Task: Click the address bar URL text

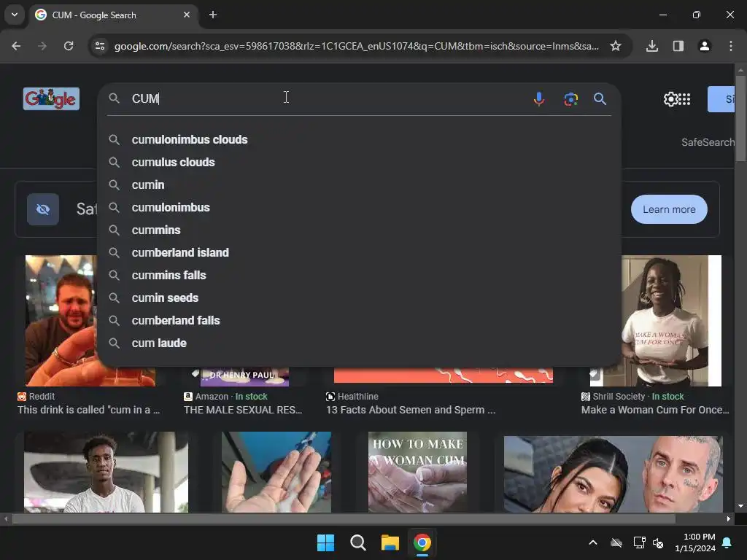Action: click(x=356, y=46)
